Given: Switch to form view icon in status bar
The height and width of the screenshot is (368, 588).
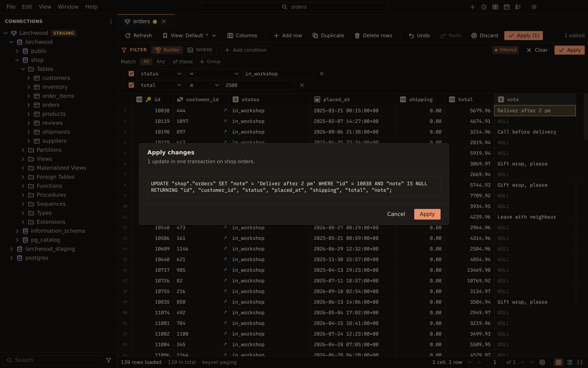Looking at the screenshot, I should (x=569, y=362).
